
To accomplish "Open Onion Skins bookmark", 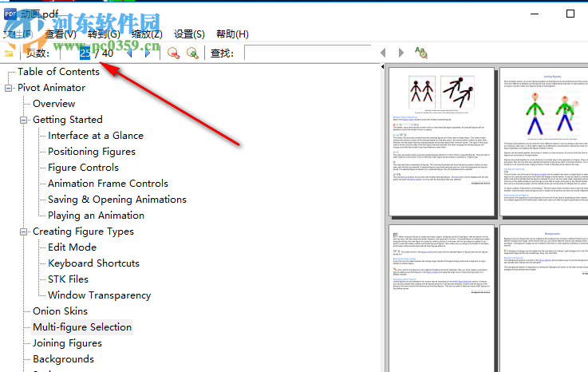I will click(60, 311).
